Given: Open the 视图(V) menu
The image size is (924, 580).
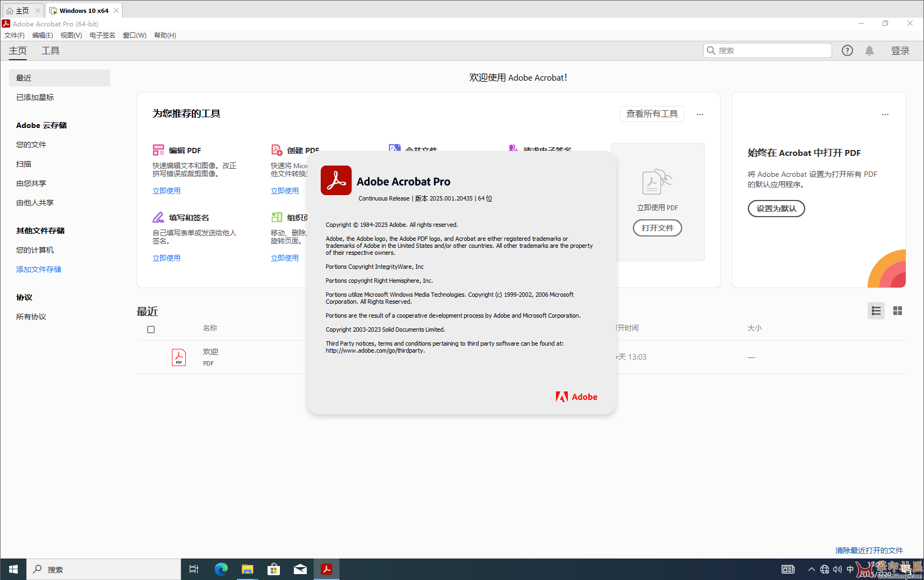Looking at the screenshot, I should pos(71,35).
